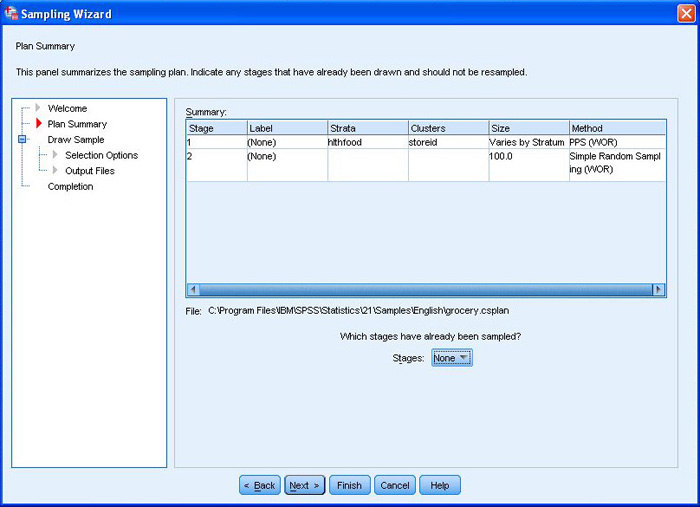
Task: Open the Stages dropdown showing None
Action: point(451,358)
